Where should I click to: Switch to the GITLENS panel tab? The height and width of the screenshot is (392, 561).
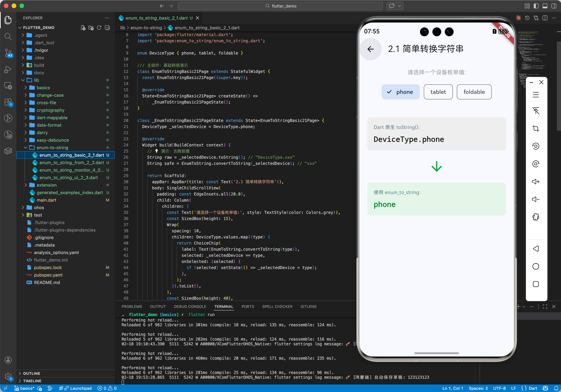[x=308, y=307]
